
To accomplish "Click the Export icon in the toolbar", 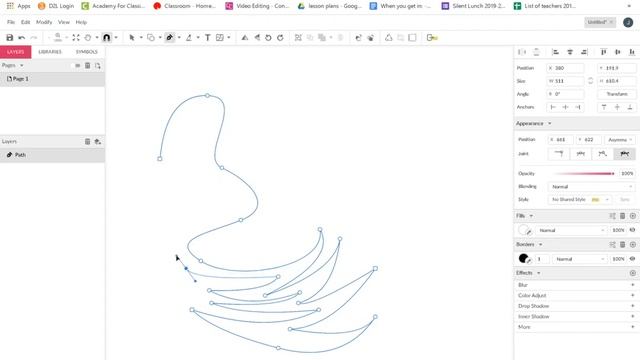I will point(432,38).
